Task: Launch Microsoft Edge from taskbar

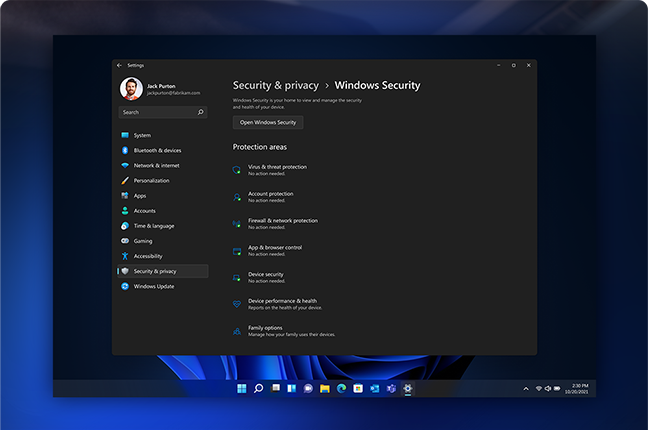Action: pyautogui.click(x=341, y=389)
